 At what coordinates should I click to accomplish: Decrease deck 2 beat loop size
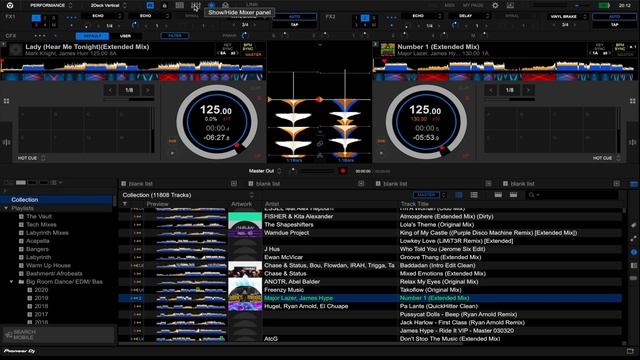[491, 90]
